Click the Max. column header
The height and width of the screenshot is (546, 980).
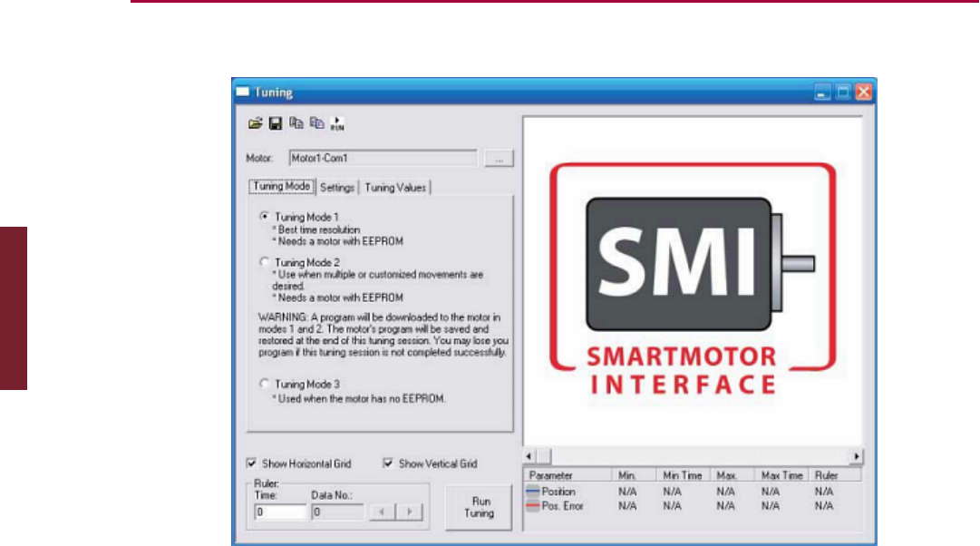tap(733, 475)
